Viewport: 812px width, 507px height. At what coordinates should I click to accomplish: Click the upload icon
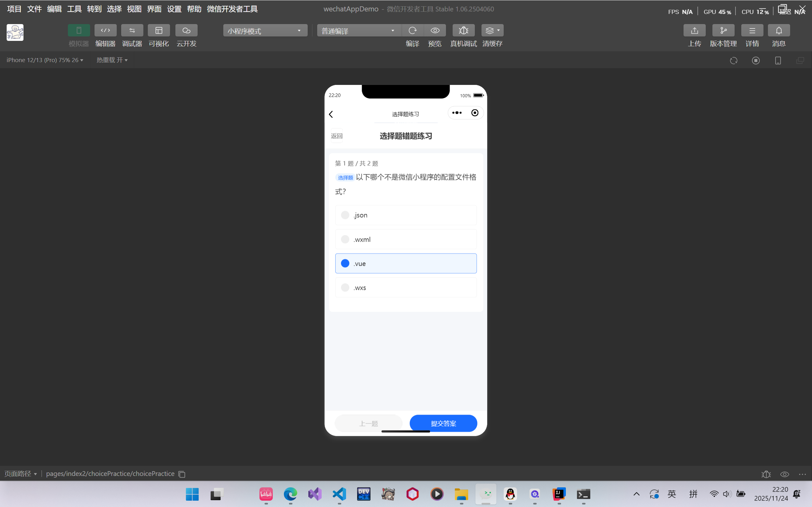click(694, 30)
